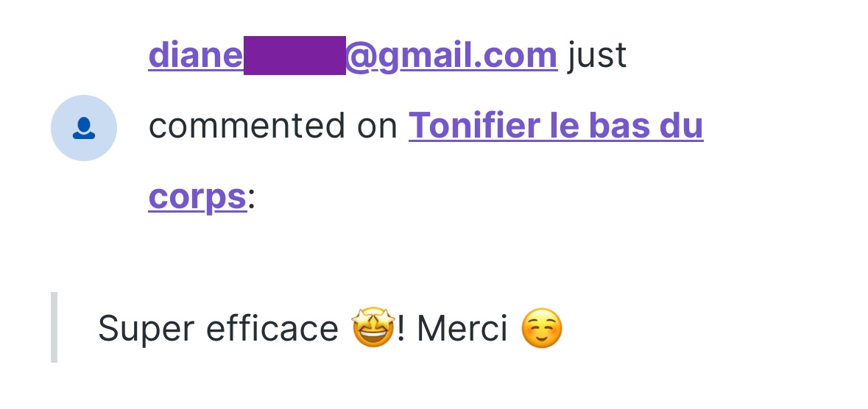Click the smiling face emoji after Merci
Image resolution: width=868 pixels, height=409 pixels.
(541, 328)
